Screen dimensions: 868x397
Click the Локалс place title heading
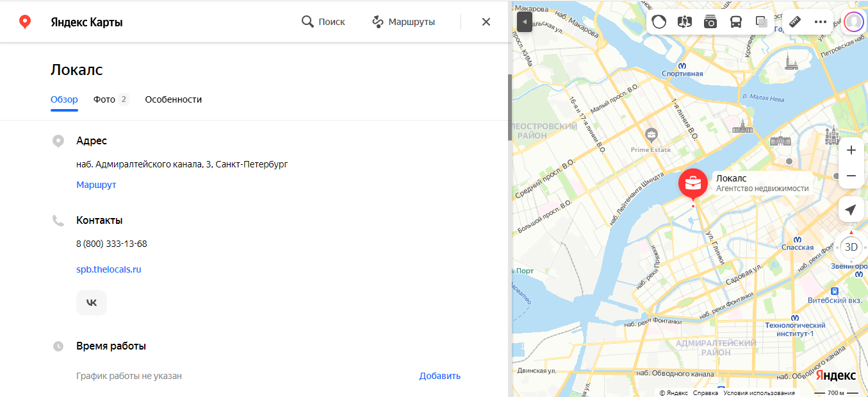tap(77, 70)
